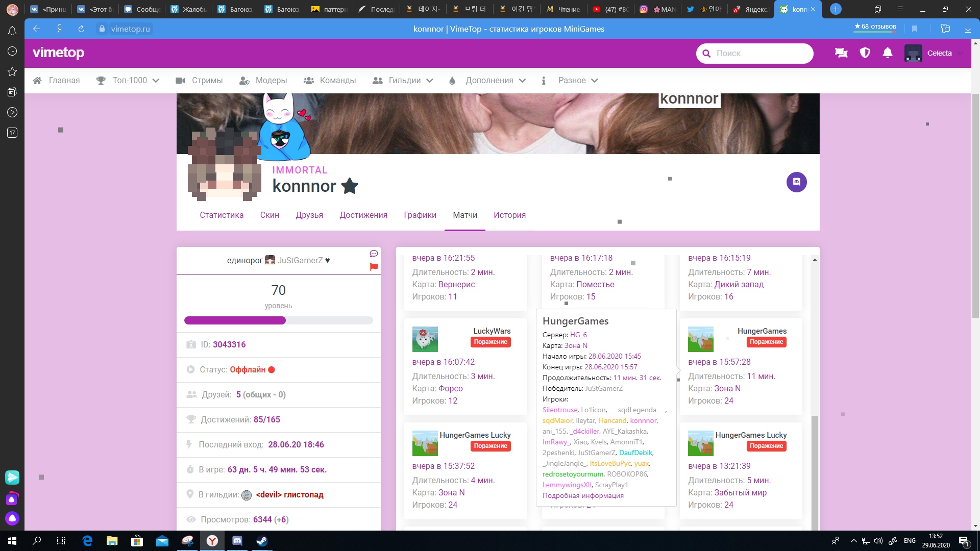Click the matches list scrollbar thumb
The image size is (980, 551).
click(x=815, y=472)
